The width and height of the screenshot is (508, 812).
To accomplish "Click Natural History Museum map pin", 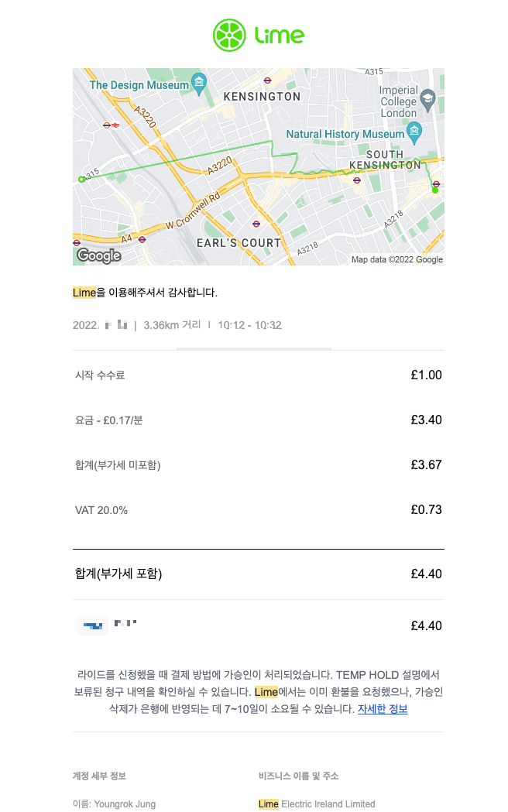I will click(x=414, y=132).
